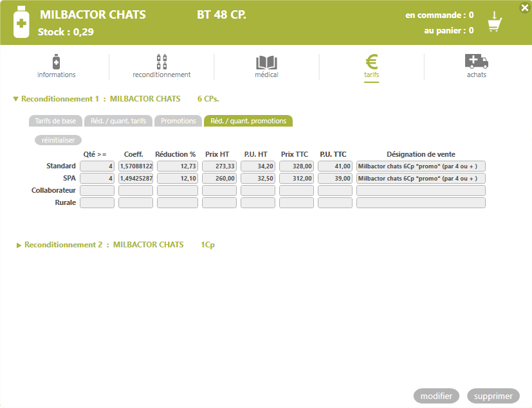Viewport: 532px width, 408px height.
Task: Open the reconditionnement bottles icon
Action: coord(161,62)
